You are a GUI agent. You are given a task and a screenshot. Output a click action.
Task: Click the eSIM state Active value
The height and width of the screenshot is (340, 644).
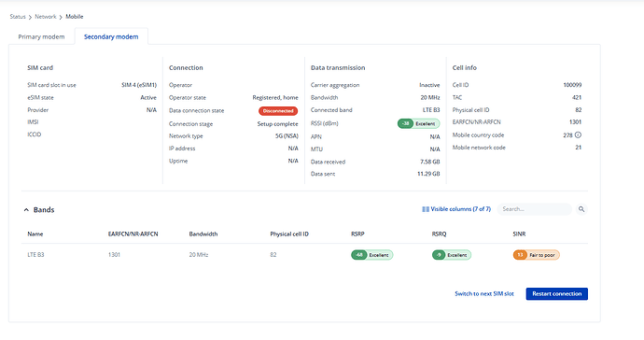(148, 97)
